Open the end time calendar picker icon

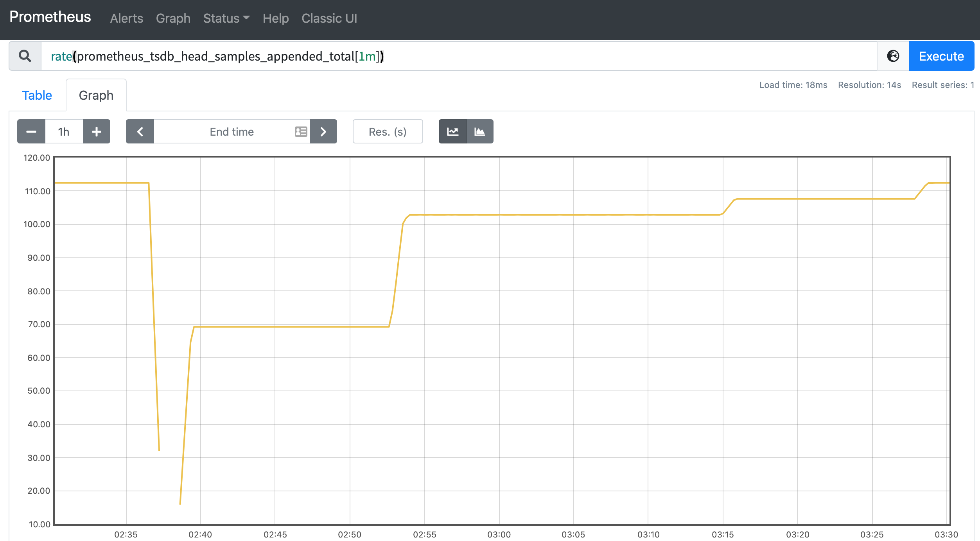[x=301, y=132]
